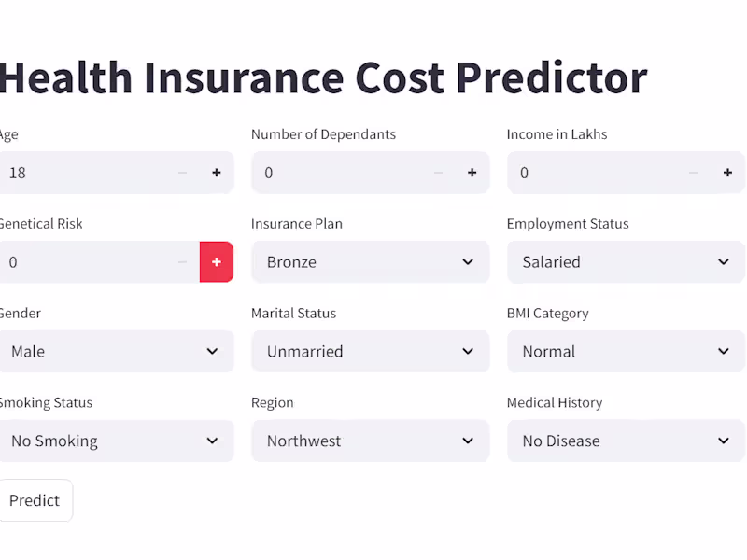Image resolution: width=747 pixels, height=560 pixels.
Task: Open the BMI Category dropdown
Action: tap(626, 352)
